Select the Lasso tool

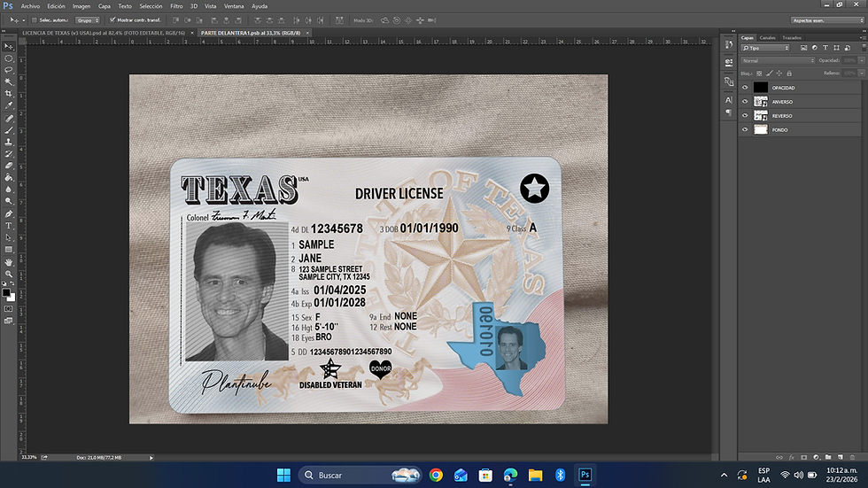8,70
